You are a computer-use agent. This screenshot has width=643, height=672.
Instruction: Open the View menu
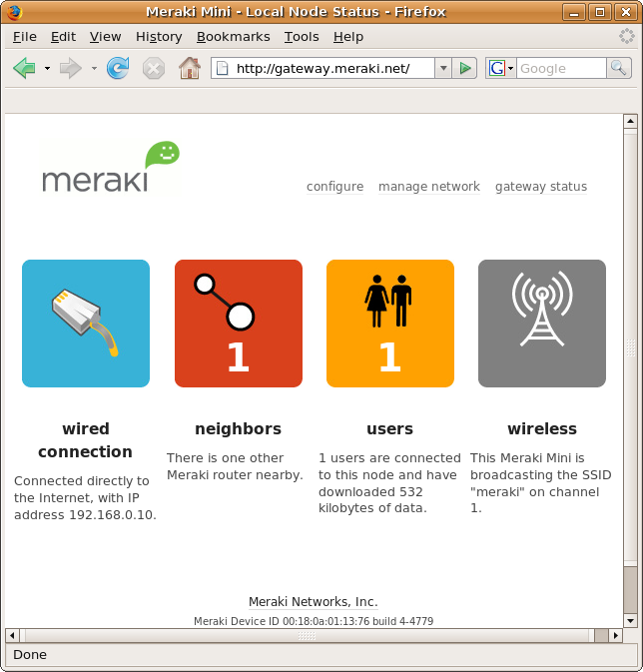[x=105, y=37]
